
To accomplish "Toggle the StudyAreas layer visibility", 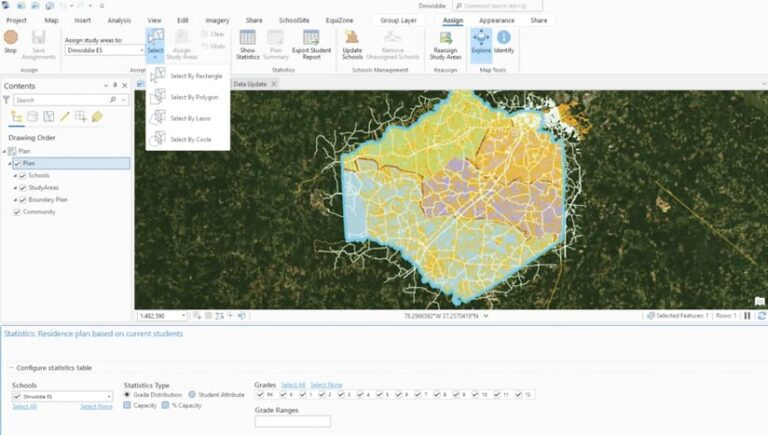I will (x=23, y=188).
